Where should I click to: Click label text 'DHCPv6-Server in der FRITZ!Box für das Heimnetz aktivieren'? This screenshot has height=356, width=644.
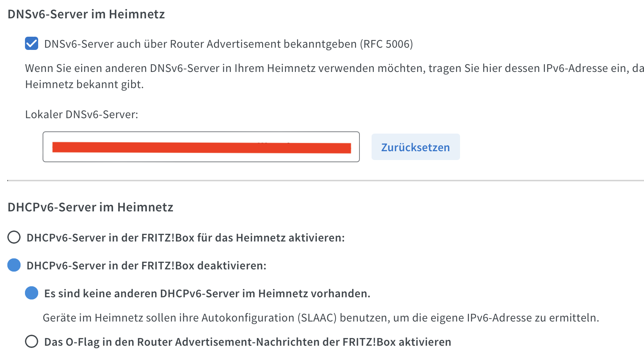coord(186,238)
